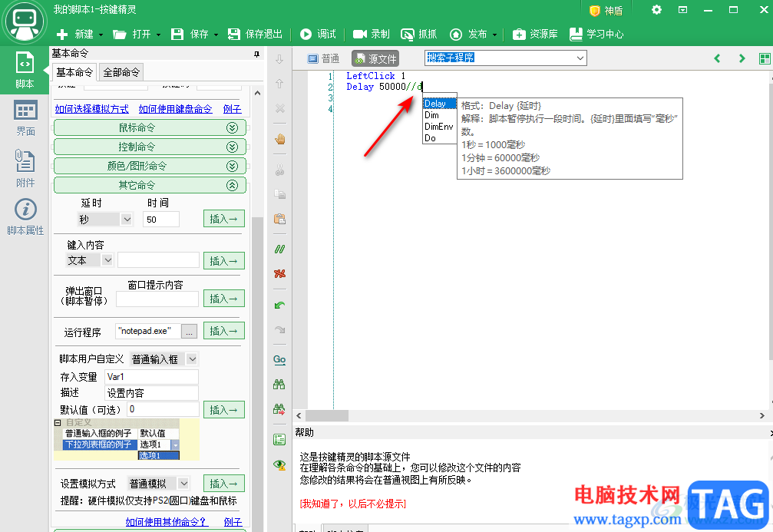Go to next with green right arrow
This screenshot has width=773, height=532.
[742, 58]
